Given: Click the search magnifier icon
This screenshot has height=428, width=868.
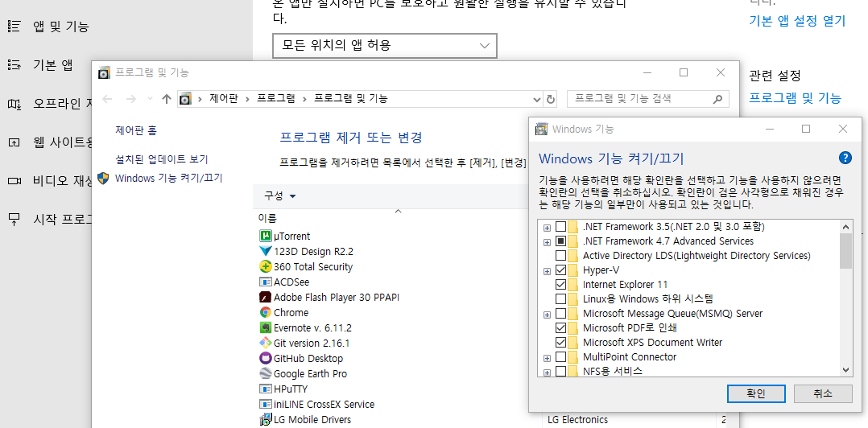Looking at the screenshot, I should coord(718,99).
